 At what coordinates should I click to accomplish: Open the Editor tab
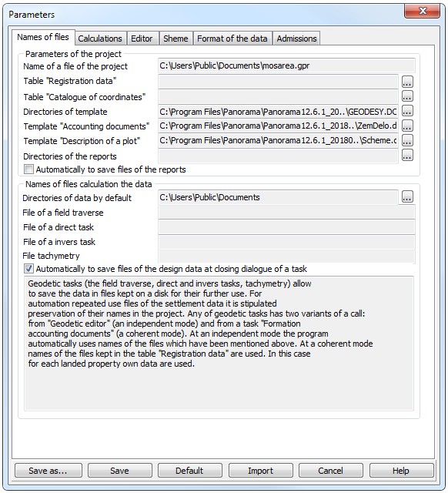coord(142,39)
